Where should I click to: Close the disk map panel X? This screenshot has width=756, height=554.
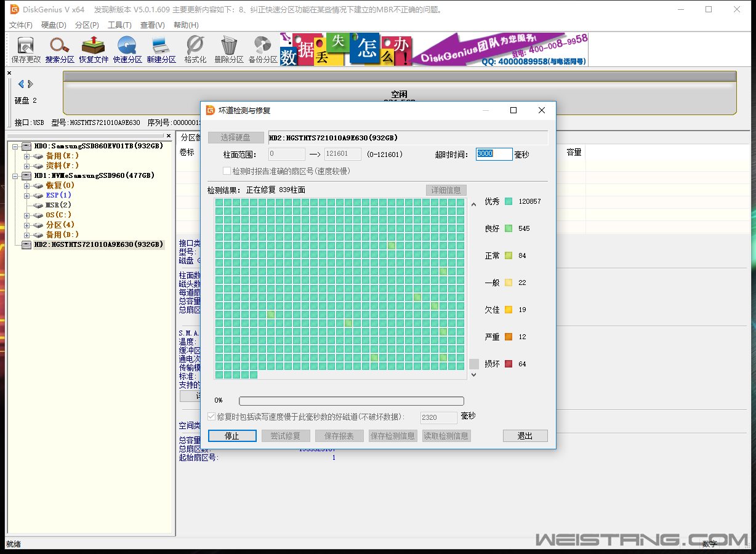tap(9, 73)
